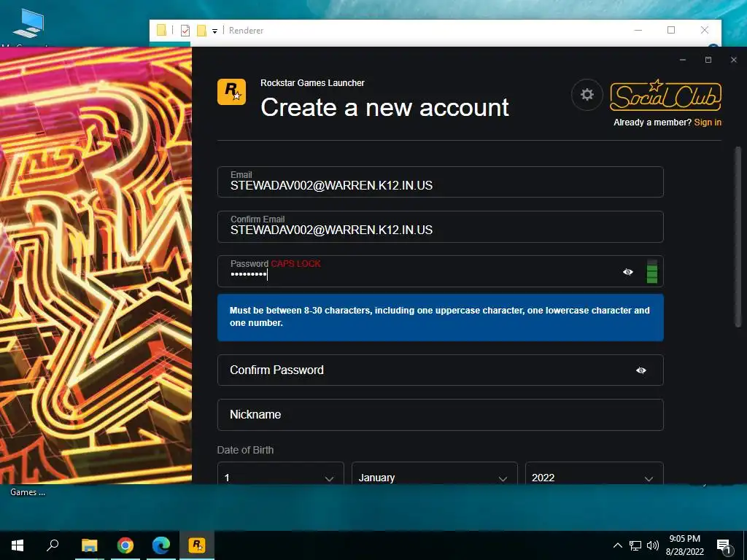Click the network icon in system tray

[x=635, y=545]
